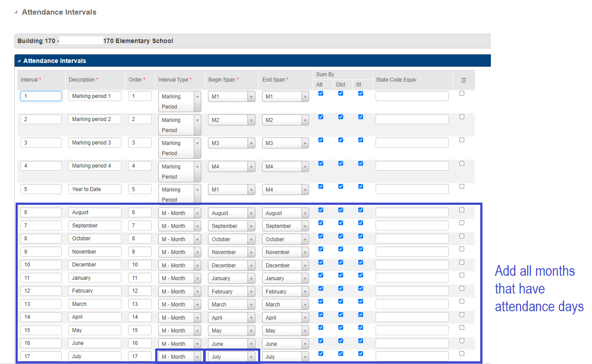Click the trash delete column icon

pos(463,80)
